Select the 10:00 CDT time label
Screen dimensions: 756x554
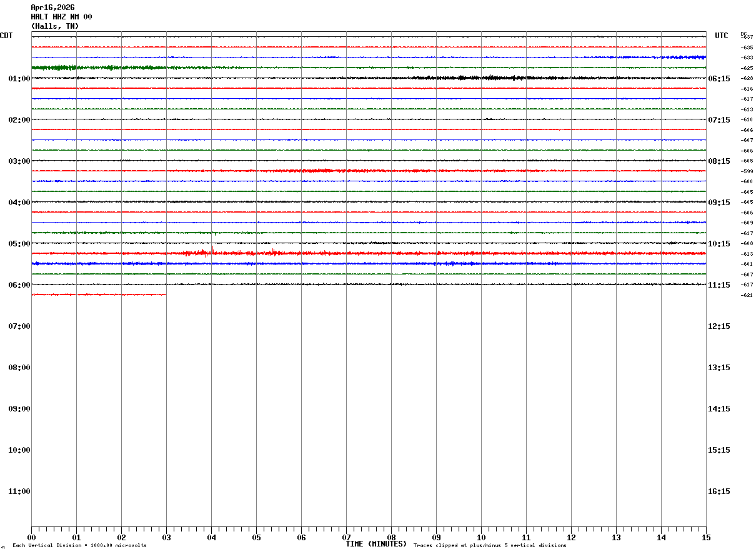[19, 450]
